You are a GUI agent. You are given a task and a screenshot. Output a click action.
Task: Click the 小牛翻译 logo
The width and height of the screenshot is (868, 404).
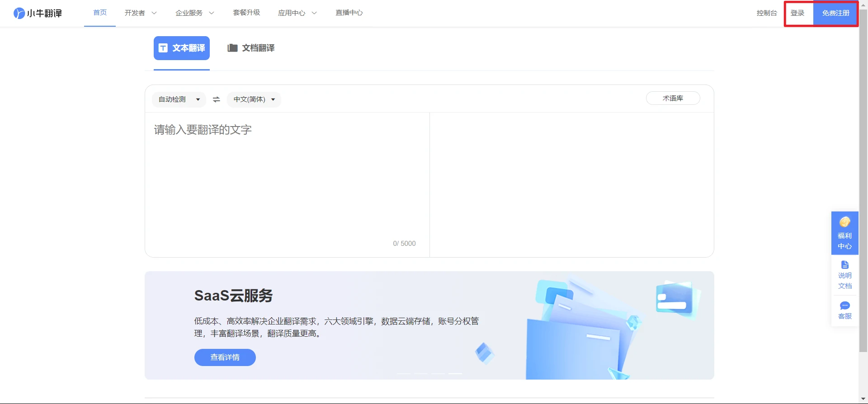tap(38, 13)
